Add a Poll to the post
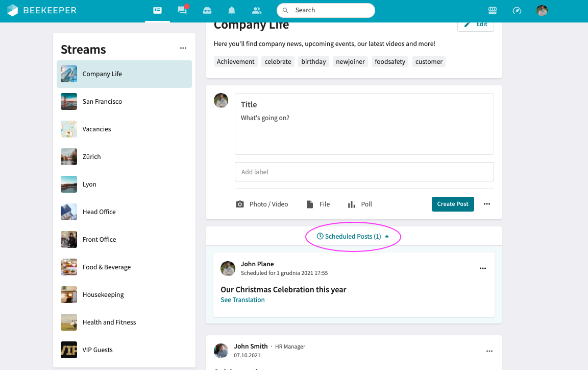 (360, 204)
